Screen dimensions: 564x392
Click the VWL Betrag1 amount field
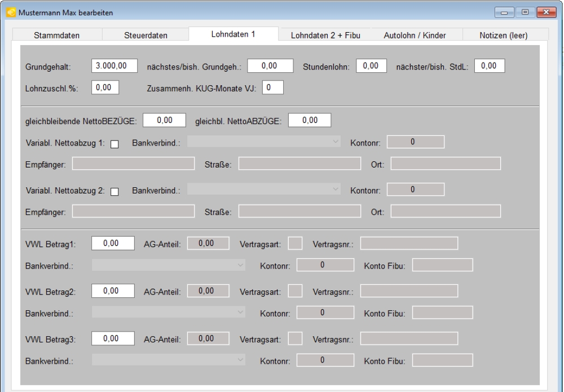[113, 243]
